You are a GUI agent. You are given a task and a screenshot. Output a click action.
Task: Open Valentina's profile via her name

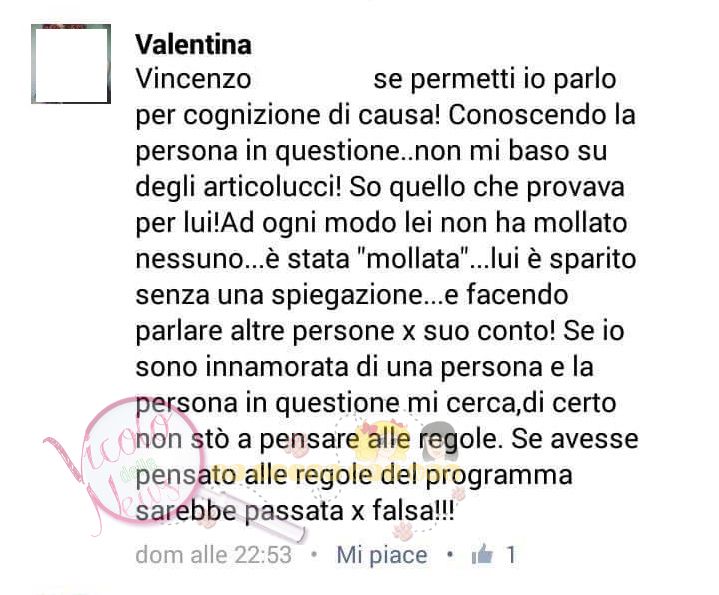tap(194, 44)
